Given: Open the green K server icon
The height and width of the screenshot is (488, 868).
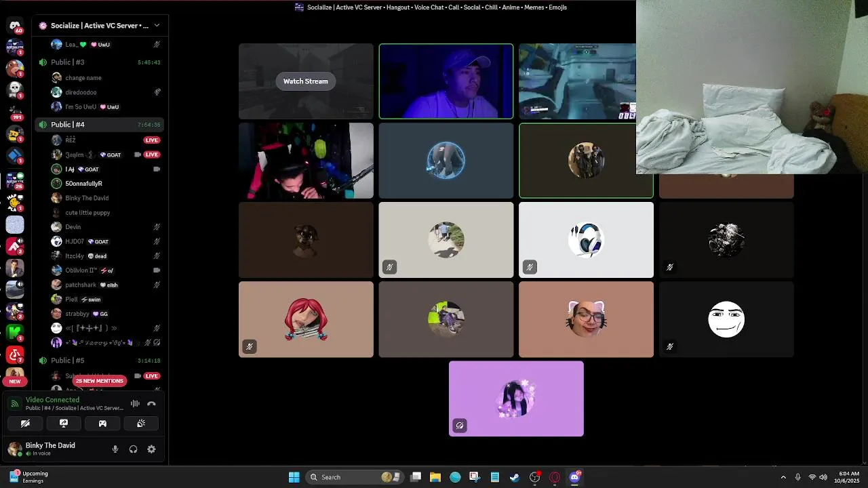Looking at the screenshot, I should pyautogui.click(x=15, y=332).
